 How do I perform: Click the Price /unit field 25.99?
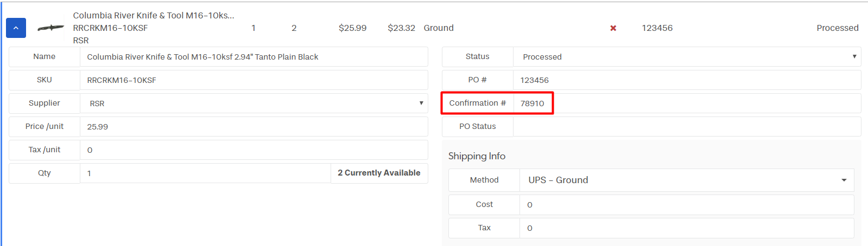(254, 127)
